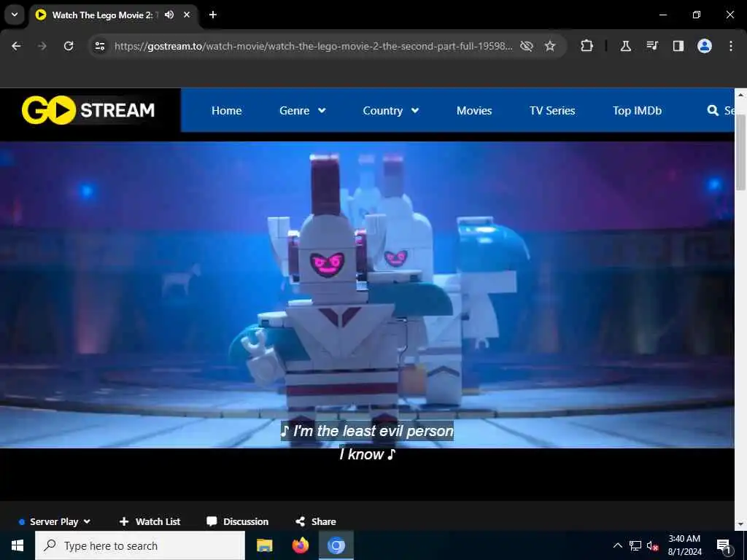
Task: Open the Movies page
Action: 474,111
